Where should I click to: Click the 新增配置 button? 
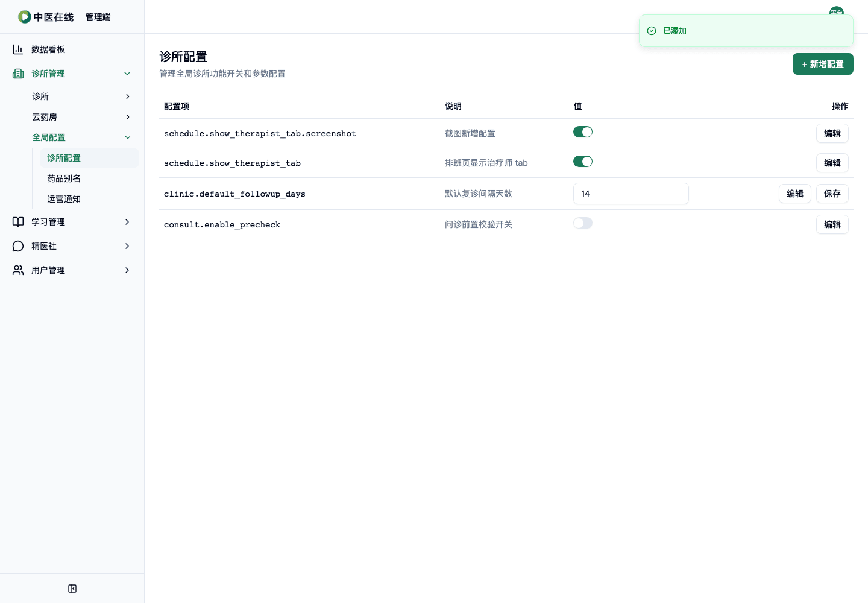[823, 64]
